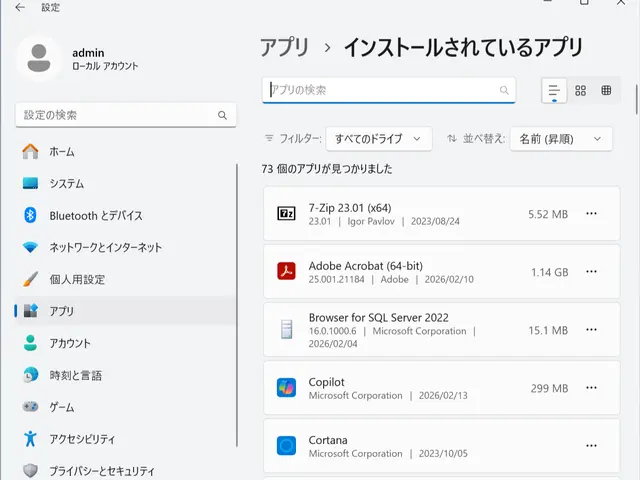Focus the 設定の検索 search field

point(126,115)
